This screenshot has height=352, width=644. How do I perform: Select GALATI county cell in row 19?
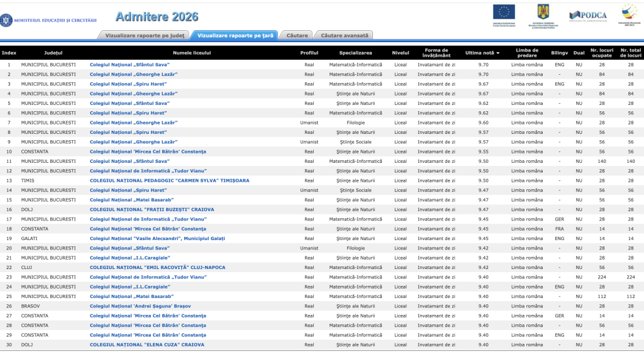tap(29, 238)
